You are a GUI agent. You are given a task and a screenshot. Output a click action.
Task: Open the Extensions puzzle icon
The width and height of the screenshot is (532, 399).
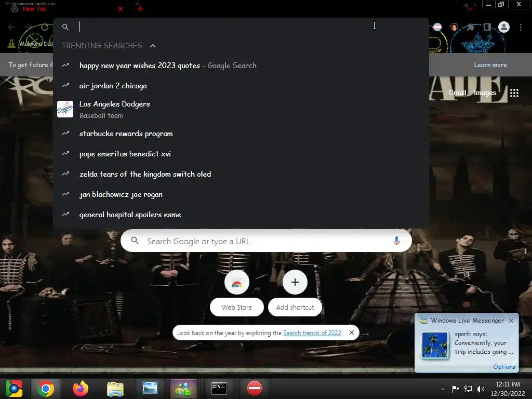pos(471,27)
